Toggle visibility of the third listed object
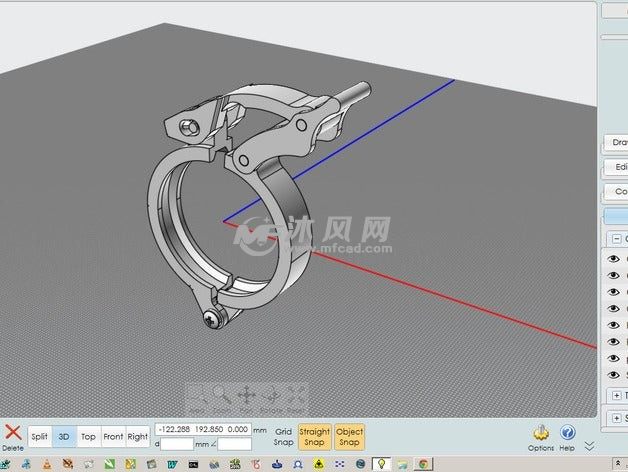Viewport: 628px width, 472px height. pos(613,292)
